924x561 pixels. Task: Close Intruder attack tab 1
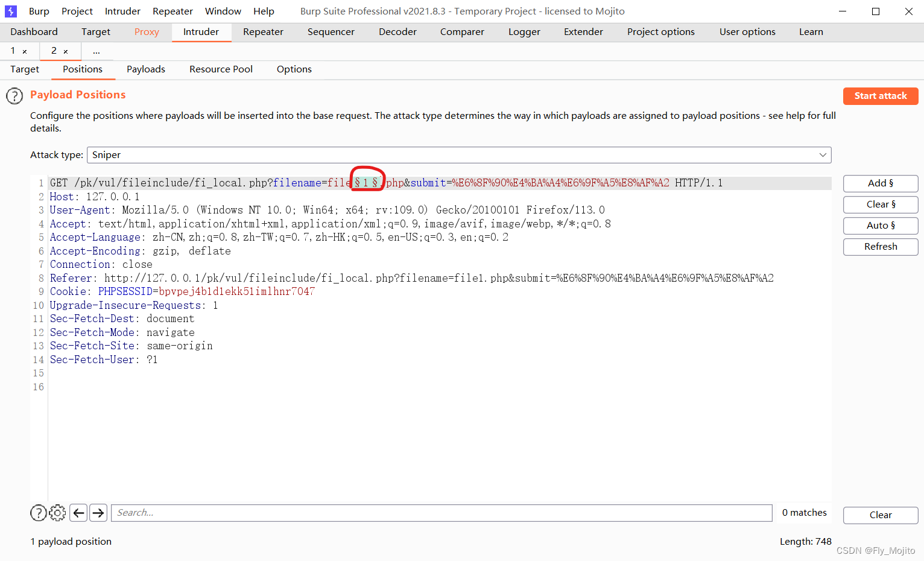point(25,51)
